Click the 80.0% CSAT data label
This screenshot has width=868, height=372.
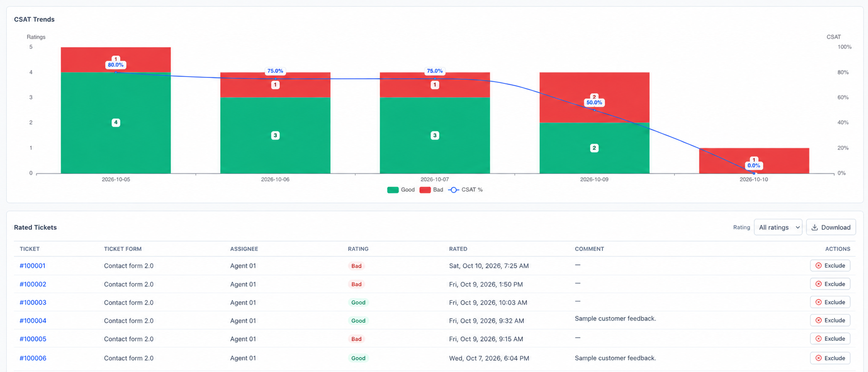pyautogui.click(x=116, y=65)
